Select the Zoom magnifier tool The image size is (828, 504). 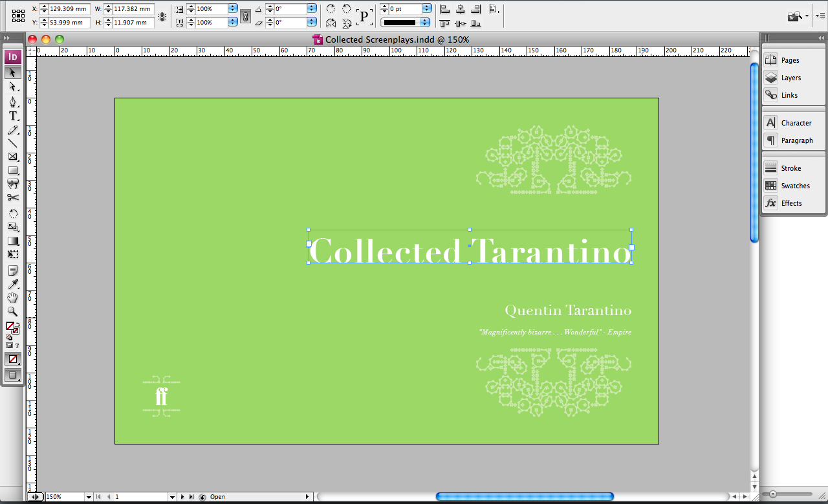coord(13,311)
